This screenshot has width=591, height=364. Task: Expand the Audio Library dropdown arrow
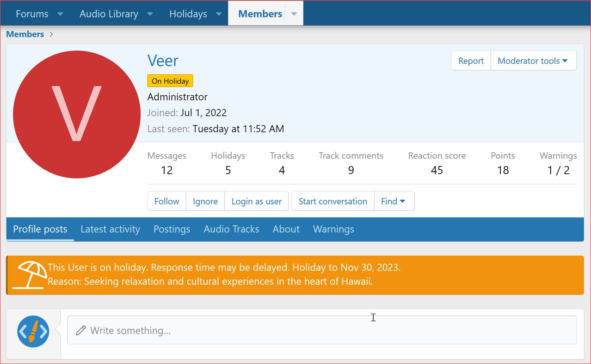click(150, 14)
